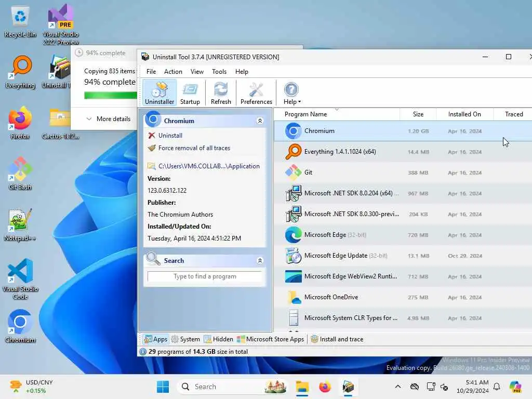Click the copy progress bar
Image resolution: width=532 pixels, height=399 pixels.
tap(111, 96)
